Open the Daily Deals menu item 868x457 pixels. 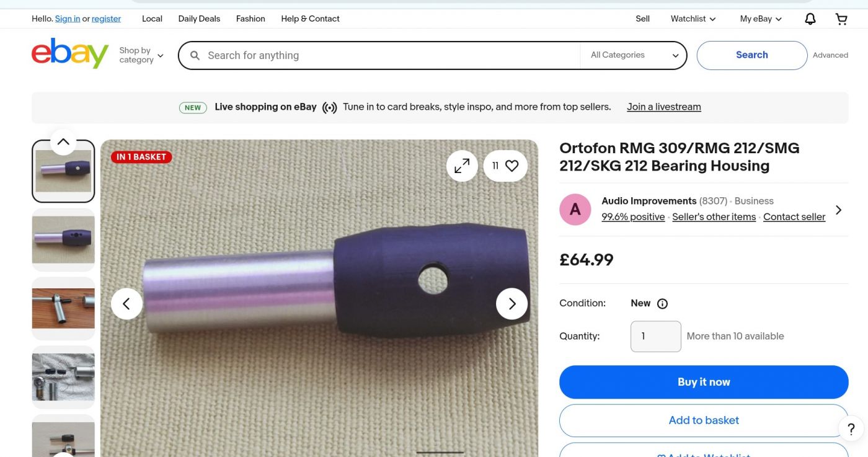click(199, 19)
